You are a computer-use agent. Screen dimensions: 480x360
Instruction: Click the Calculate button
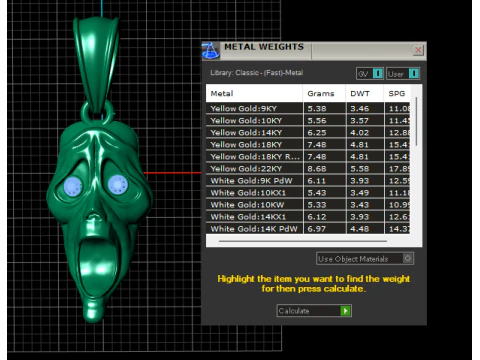[314, 311]
